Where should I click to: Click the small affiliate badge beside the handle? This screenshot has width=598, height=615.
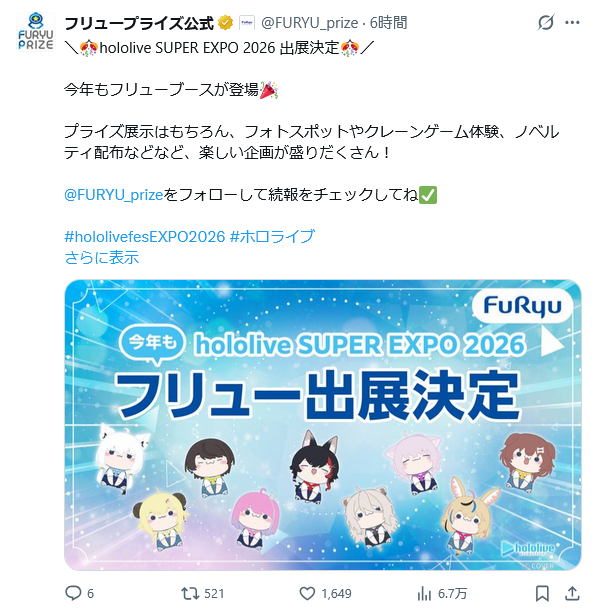pos(247,23)
